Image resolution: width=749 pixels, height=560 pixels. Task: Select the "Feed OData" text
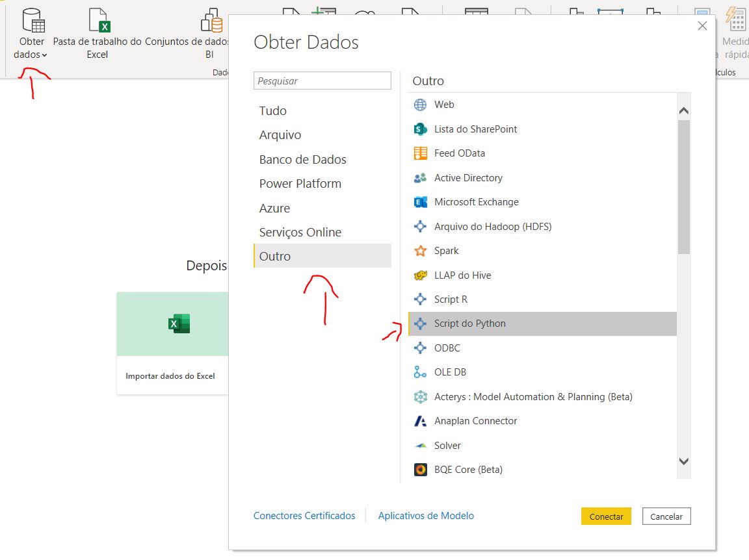tap(460, 153)
